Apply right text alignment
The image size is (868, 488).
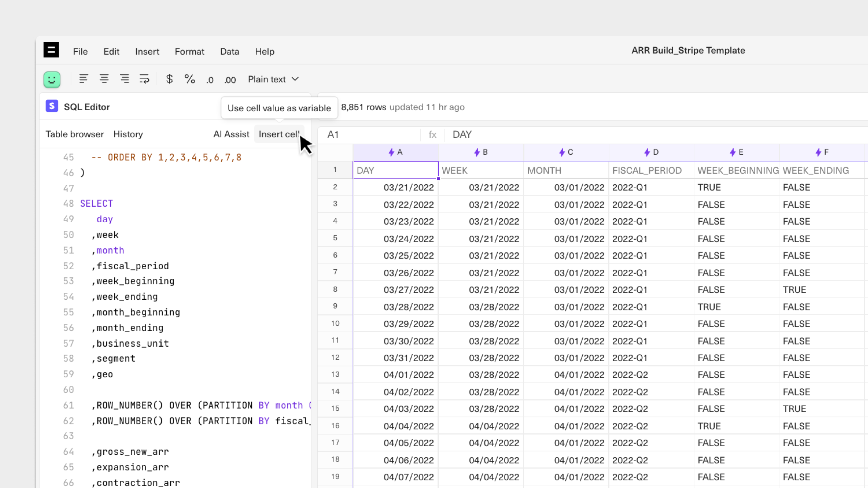click(124, 79)
